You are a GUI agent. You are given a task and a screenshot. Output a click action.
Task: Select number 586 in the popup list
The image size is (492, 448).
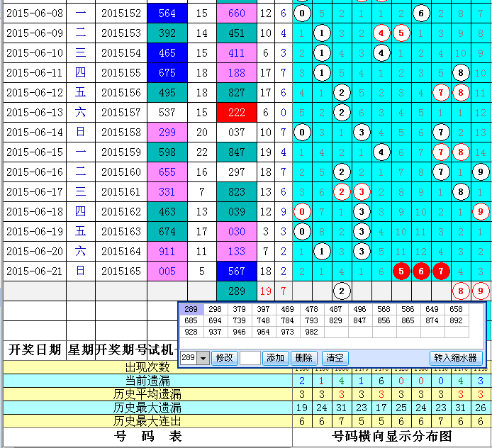(408, 309)
